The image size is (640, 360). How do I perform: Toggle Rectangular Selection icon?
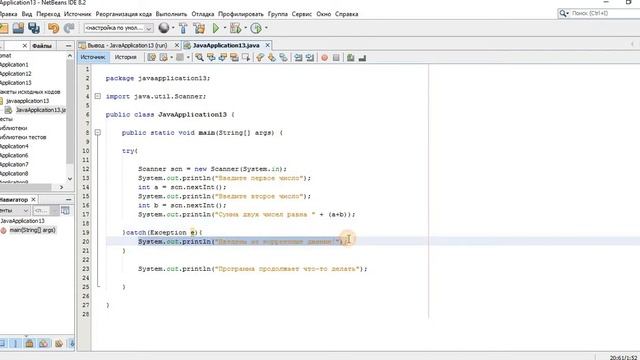point(246,58)
